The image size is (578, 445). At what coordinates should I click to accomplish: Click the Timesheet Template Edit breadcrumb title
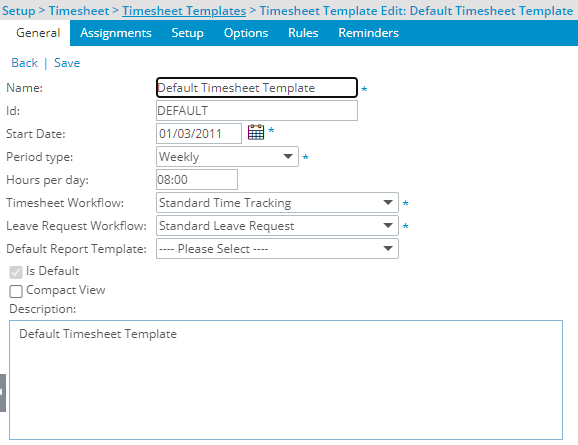click(x=416, y=11)
